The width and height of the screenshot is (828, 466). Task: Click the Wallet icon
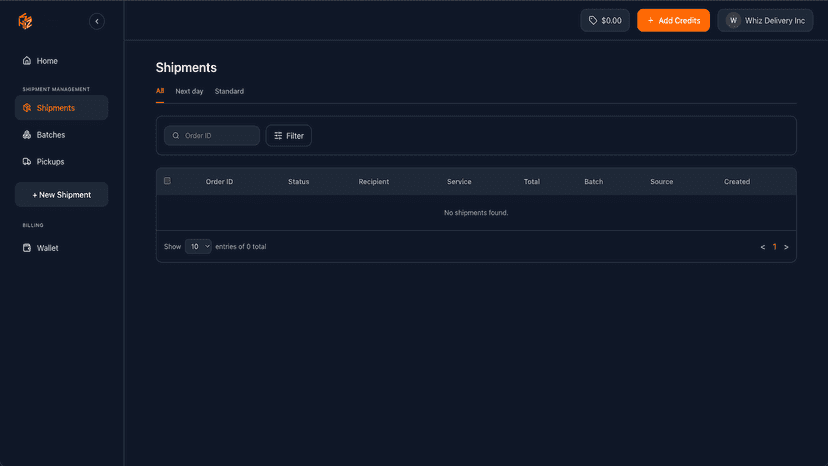pos(27,248)
